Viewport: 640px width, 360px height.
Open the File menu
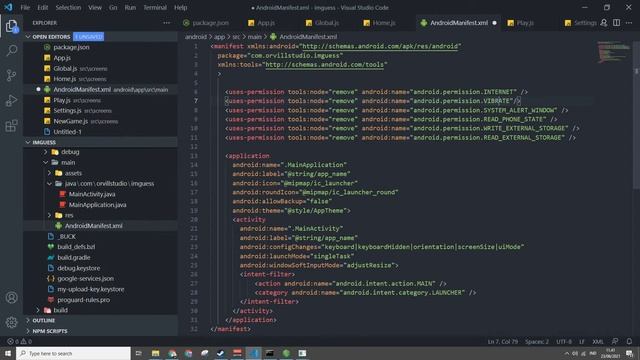25,7
